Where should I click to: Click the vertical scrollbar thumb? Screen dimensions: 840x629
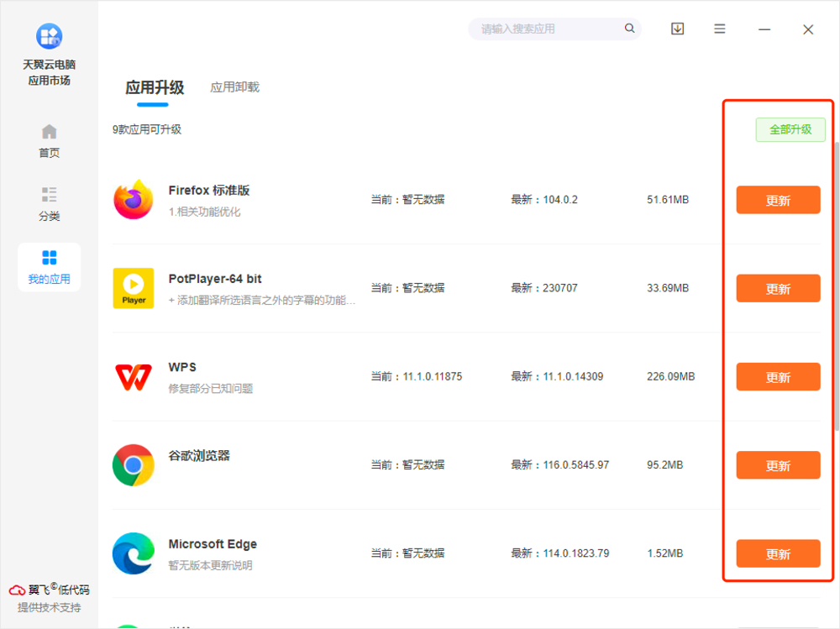(x=837, y=286)
